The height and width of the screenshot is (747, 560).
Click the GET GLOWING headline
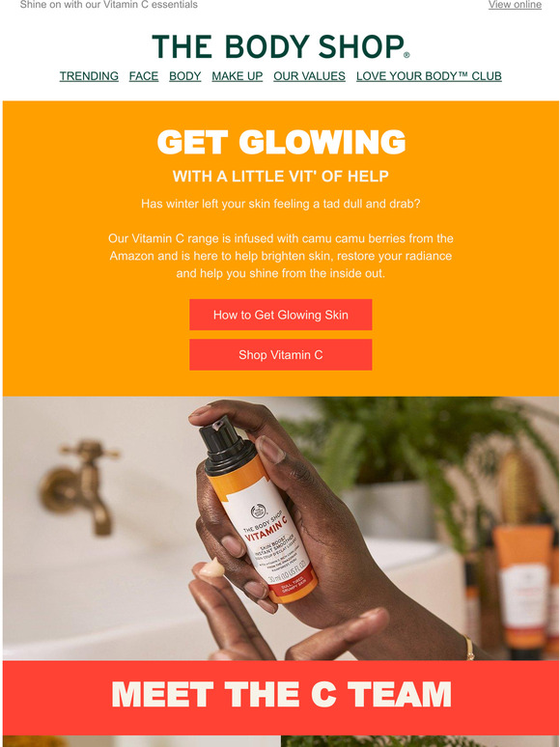(281, 142)
